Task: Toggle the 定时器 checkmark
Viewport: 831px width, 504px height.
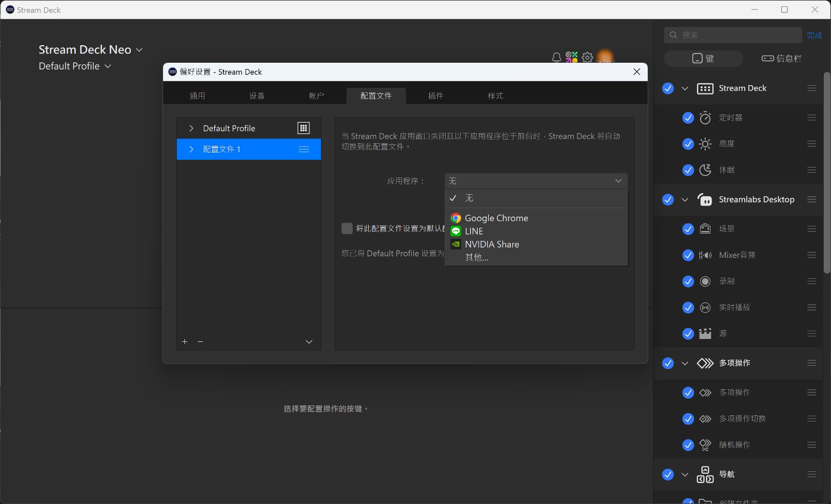Action: [688, 118]
